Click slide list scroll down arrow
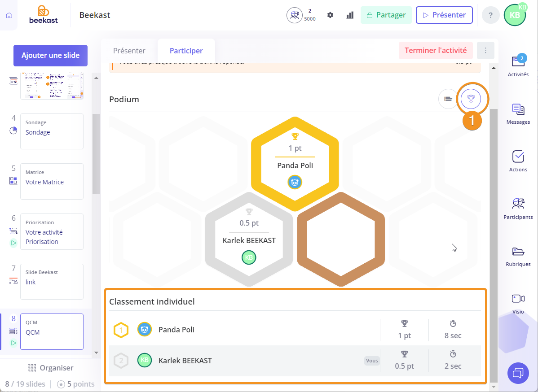 96,353
